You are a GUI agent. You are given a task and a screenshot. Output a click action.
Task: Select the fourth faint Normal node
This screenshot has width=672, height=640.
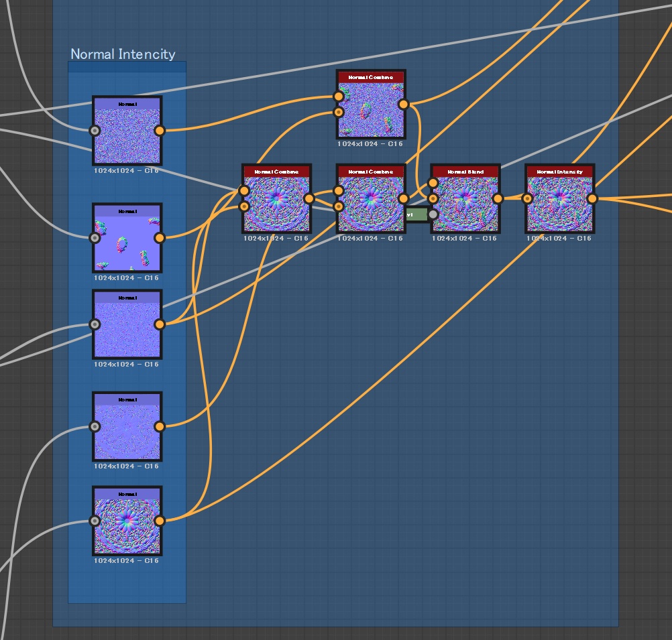pos(127,426)
